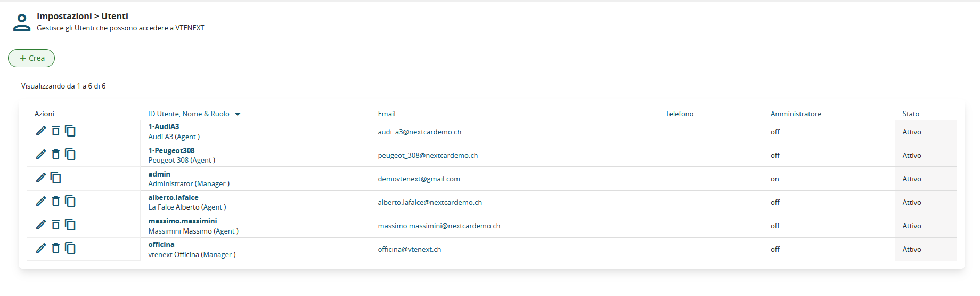Delete the alberto.lafalce user via trash icon
Image resolution: width=980 pixels, height=296 pixels.
[55, 201]
